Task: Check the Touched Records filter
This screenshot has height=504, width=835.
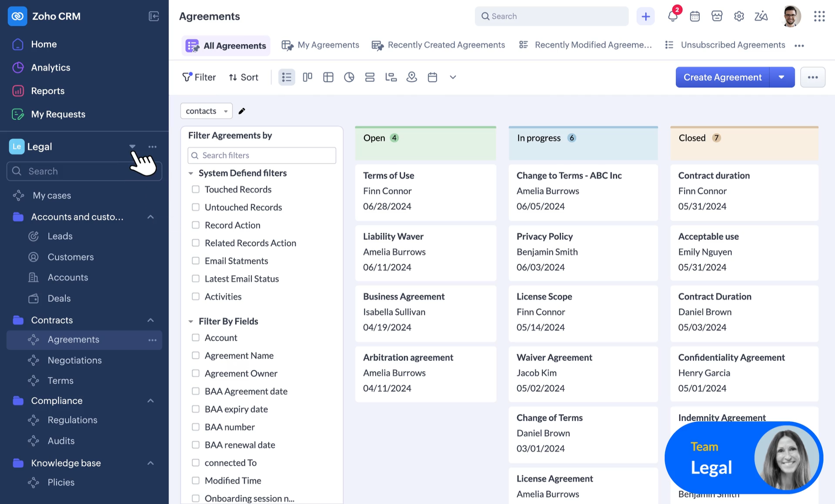Action: tap(196, 189)
